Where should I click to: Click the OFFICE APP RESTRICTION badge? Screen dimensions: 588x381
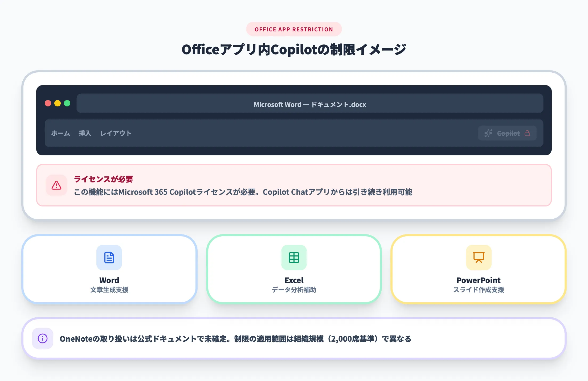point(294,29)
